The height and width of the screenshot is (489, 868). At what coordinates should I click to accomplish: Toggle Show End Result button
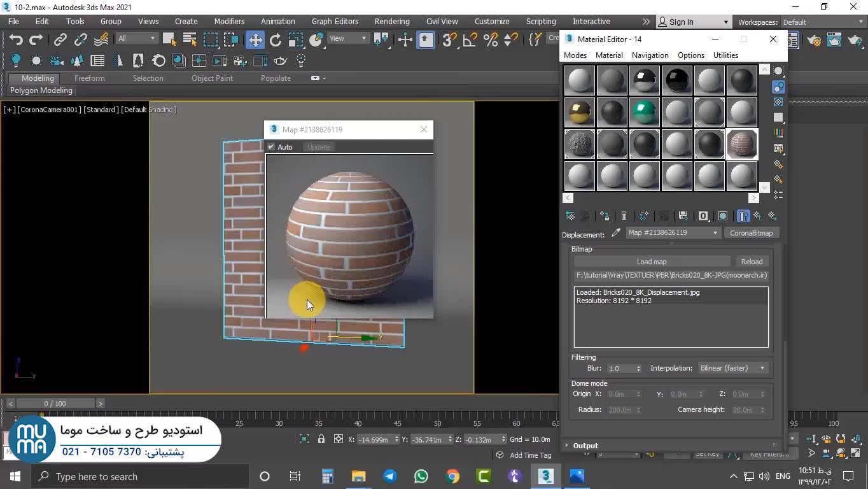[743, 216]
